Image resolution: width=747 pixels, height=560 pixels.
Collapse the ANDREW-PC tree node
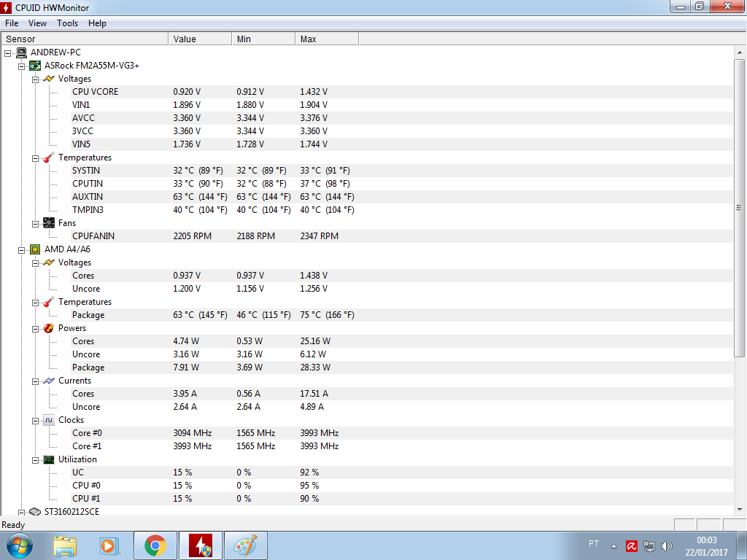pos(7,53)
